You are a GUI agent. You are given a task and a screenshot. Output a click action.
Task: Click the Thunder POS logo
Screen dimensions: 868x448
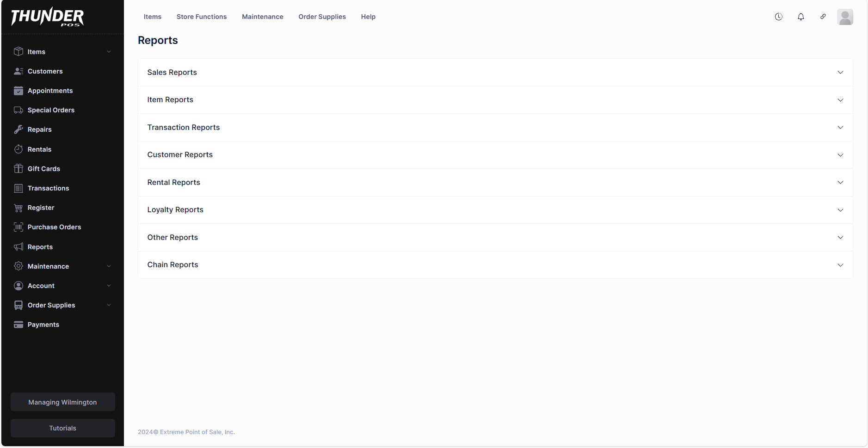(48, 17)
